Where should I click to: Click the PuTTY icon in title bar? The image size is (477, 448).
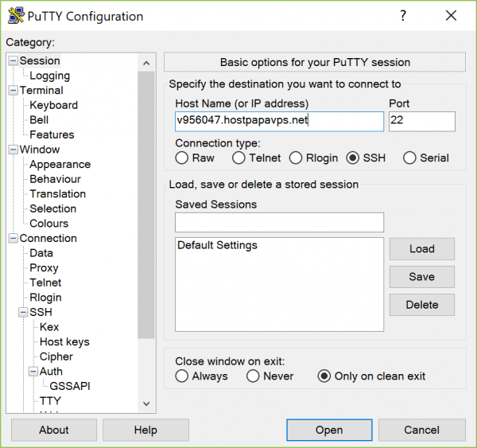point(16,16)
